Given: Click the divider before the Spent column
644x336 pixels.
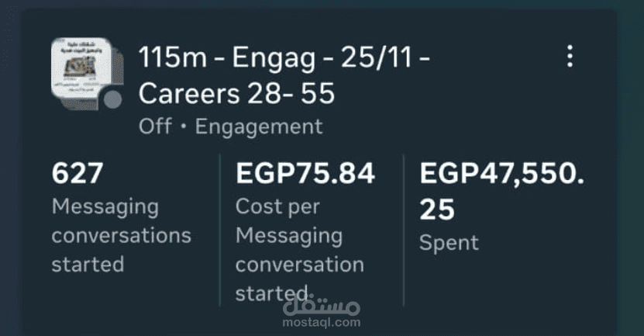Looking at the screenshot, I should pyautogui.click(x=404, y=230).
